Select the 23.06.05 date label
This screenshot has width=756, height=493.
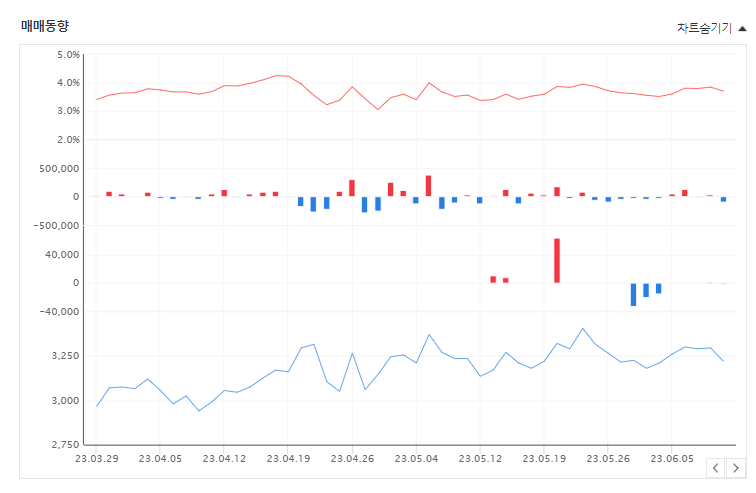(672, 458)
